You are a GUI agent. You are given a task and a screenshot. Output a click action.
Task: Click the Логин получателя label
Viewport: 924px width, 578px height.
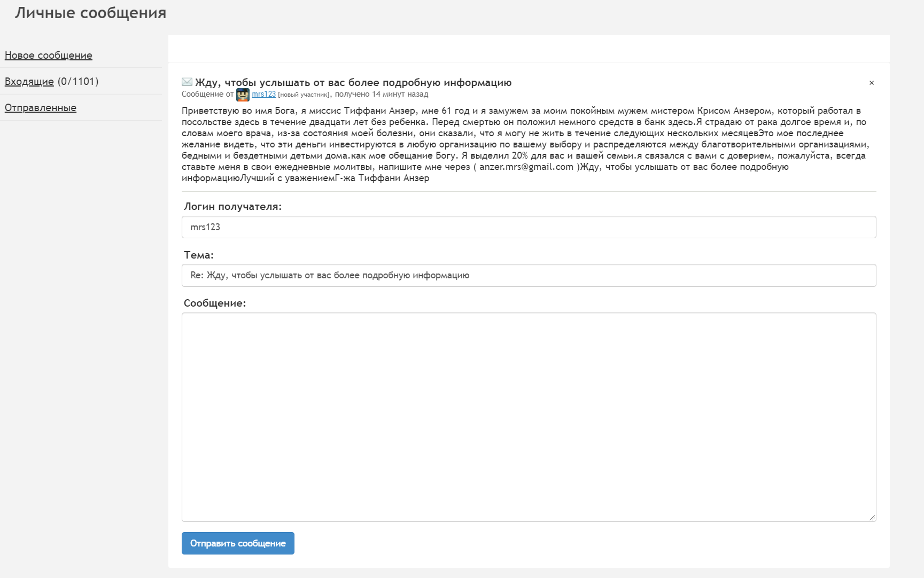(233, 207)
